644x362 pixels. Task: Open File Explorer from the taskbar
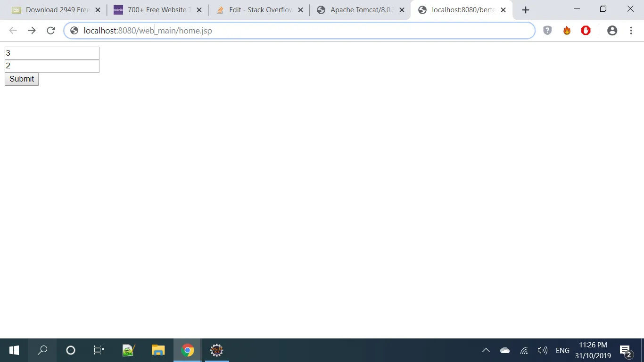pyautogui.click(x=158, y=350)
